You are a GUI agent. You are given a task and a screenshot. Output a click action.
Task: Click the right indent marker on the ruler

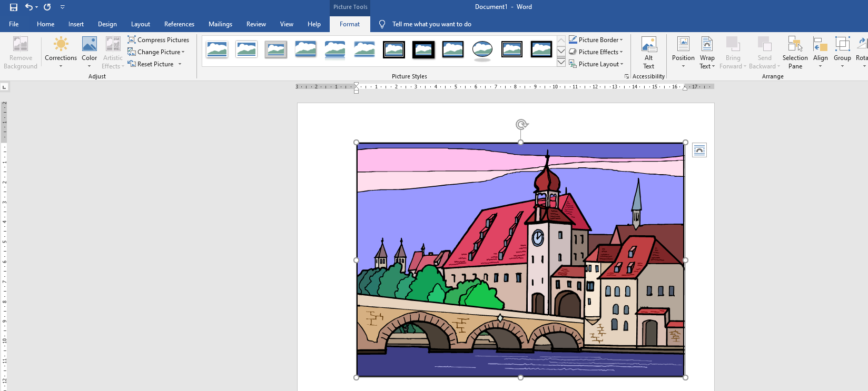(685, 88)
